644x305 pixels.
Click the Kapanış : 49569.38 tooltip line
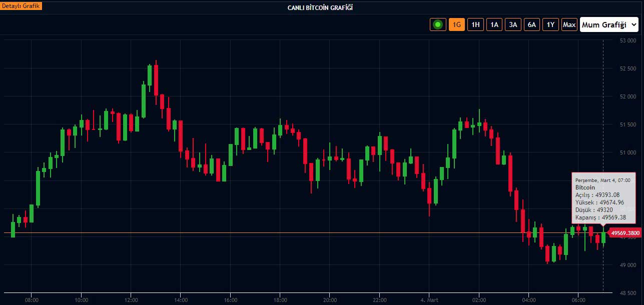[601, 217]
